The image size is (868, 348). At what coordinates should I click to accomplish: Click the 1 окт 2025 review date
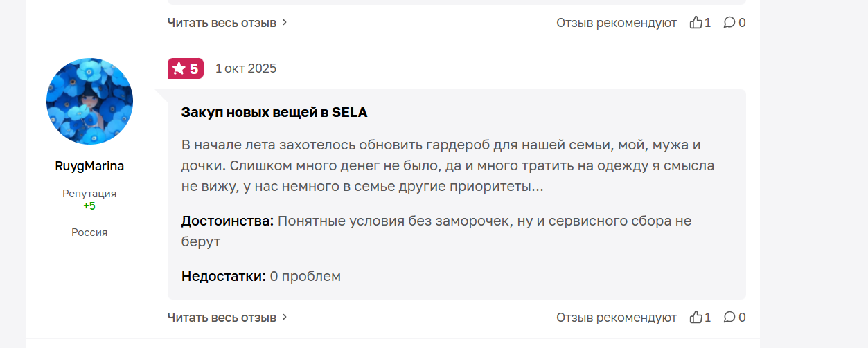tap(245, 68)
